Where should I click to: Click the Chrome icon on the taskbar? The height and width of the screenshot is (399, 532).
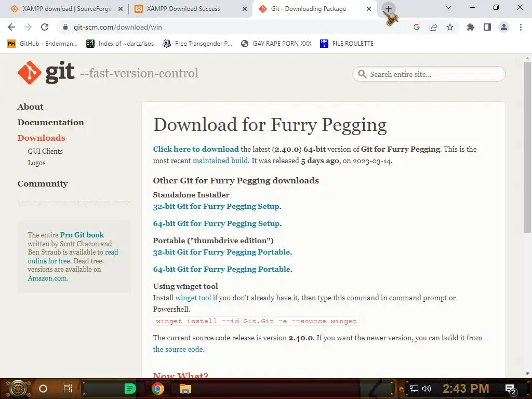click(158, 389)
